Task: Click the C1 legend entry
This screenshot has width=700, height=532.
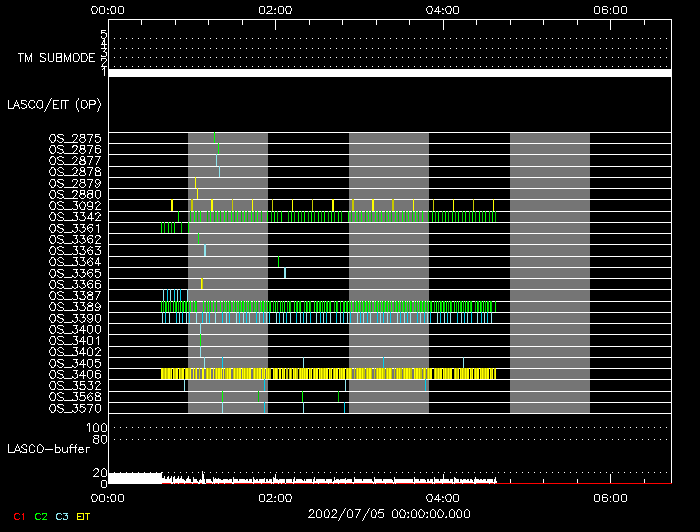Action: click(18, 516)
